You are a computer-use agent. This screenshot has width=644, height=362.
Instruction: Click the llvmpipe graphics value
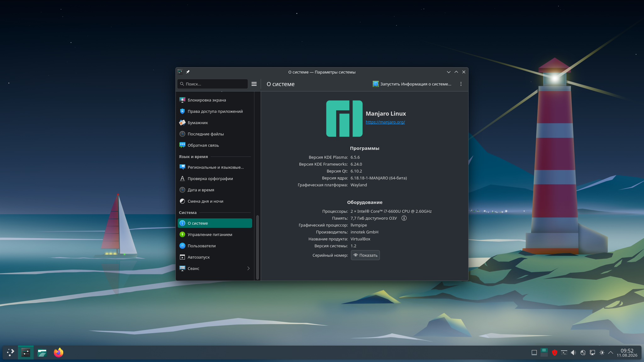pos(359,225)
